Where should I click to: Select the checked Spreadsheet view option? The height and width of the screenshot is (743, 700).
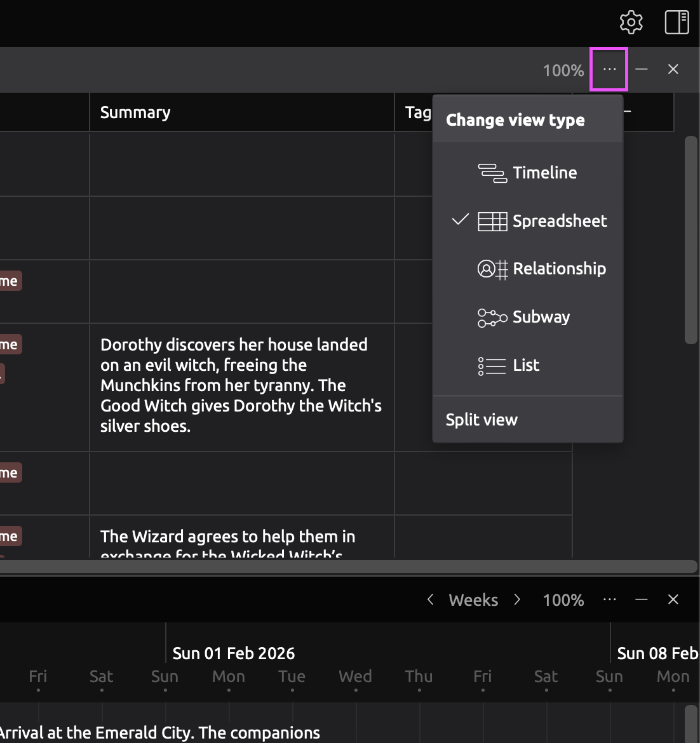559,221
